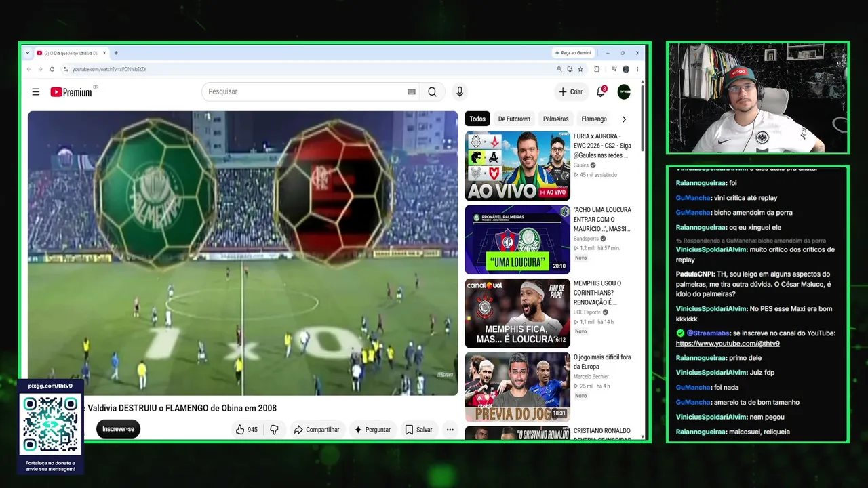This screenshot has height=488, width=868.
Task: Dislike the video with thumbs down
Action: pyautogui.click(x=274, y=430)
